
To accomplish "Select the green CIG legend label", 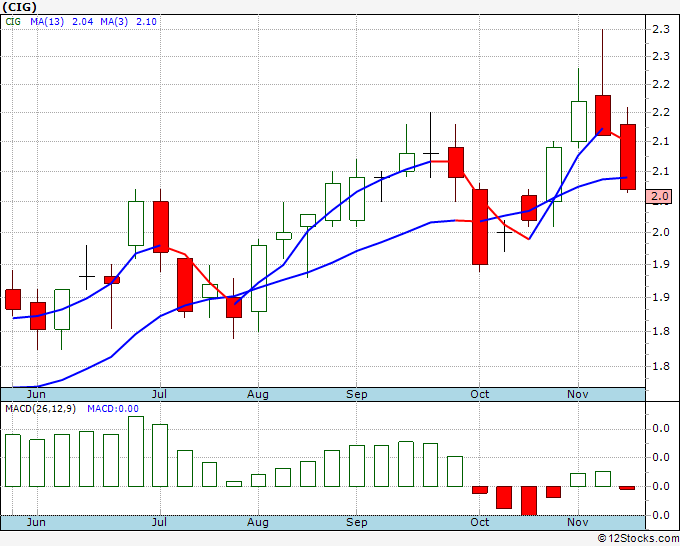I will point(13,22).
